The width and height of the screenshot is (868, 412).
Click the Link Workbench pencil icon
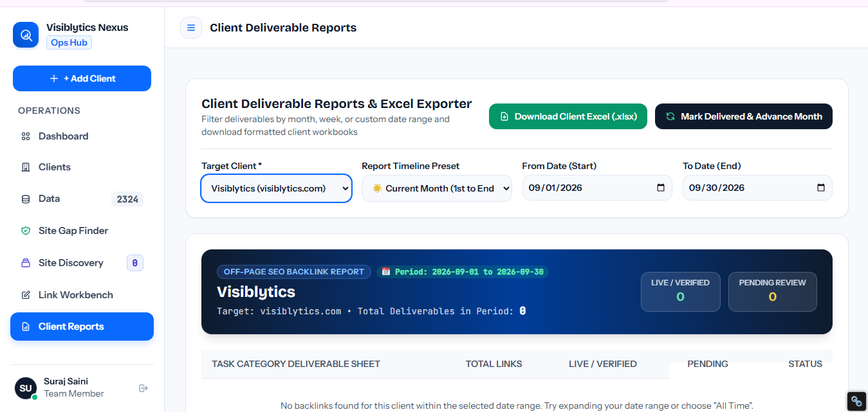click(26, 295)
